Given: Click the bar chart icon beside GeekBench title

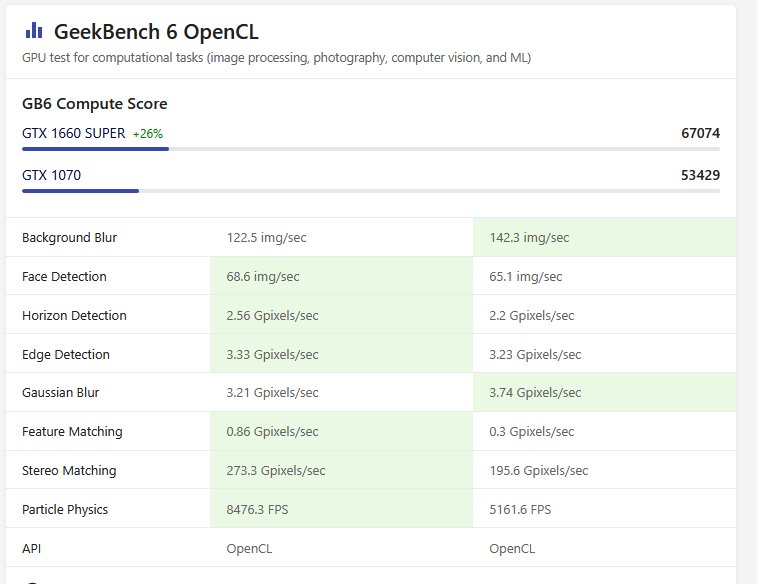Looking at the screenshot, I should point(34,31).
